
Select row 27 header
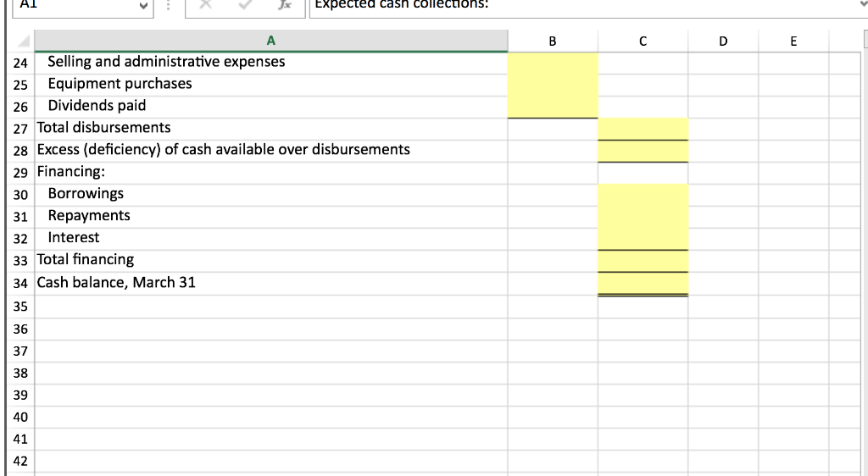[21, 129]
